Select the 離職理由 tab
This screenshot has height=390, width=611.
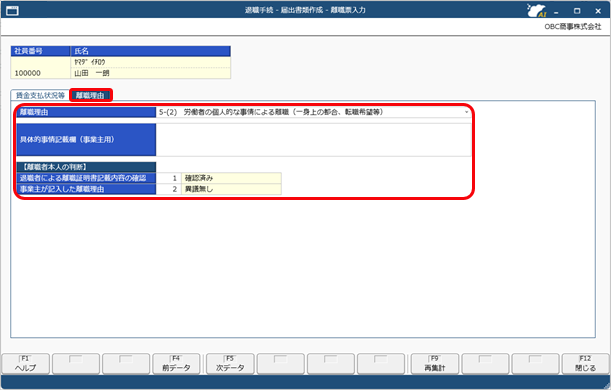(90, 95)
